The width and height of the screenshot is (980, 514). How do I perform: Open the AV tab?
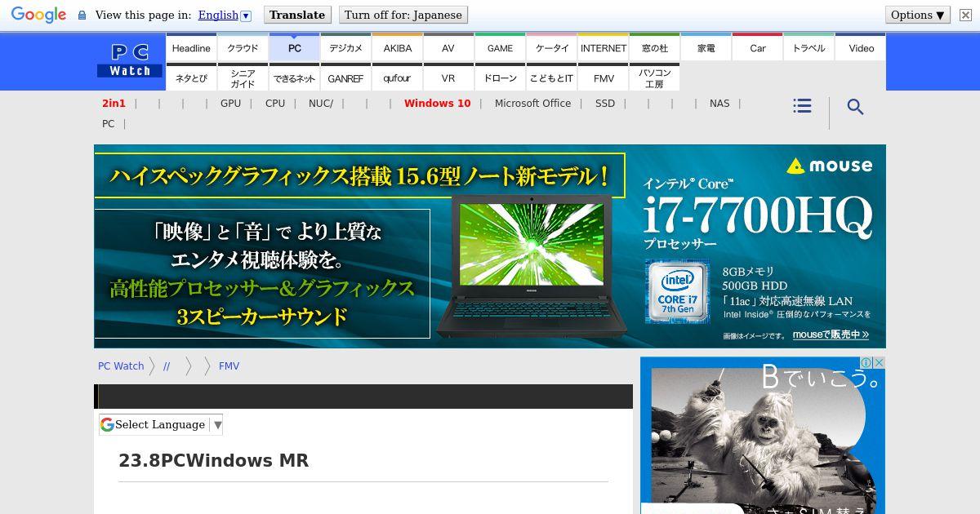(448, 47)
